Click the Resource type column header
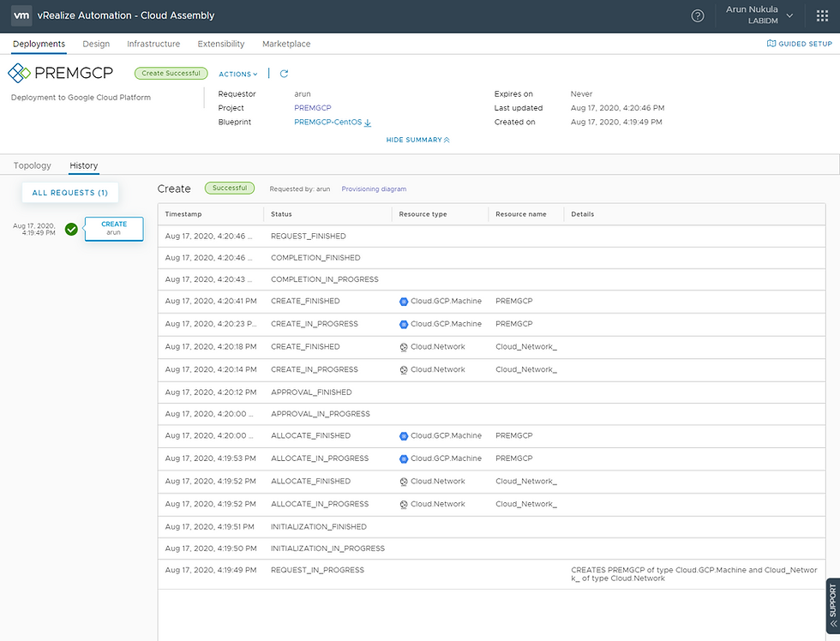This screenshot has width=840, height=641. point(423,214)
